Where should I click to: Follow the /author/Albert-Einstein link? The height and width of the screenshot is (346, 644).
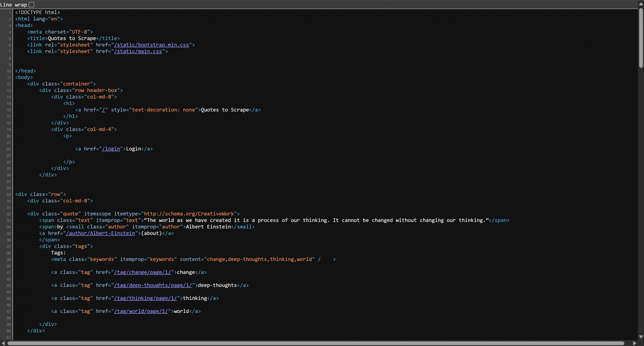(101, 233)
